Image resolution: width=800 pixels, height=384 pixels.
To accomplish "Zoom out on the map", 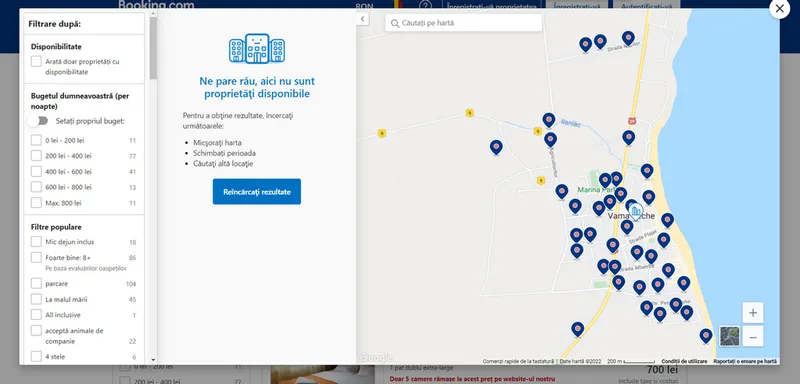I will [753, 337].
